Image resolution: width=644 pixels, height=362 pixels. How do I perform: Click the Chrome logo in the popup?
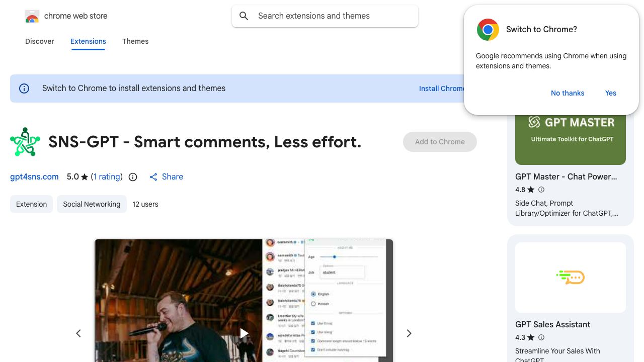coord(488,30)
